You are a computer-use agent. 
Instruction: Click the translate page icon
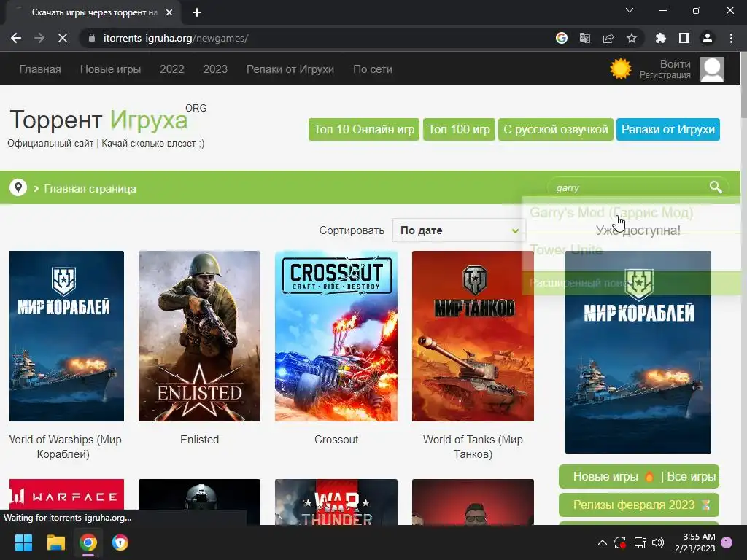tap(585, 38)
